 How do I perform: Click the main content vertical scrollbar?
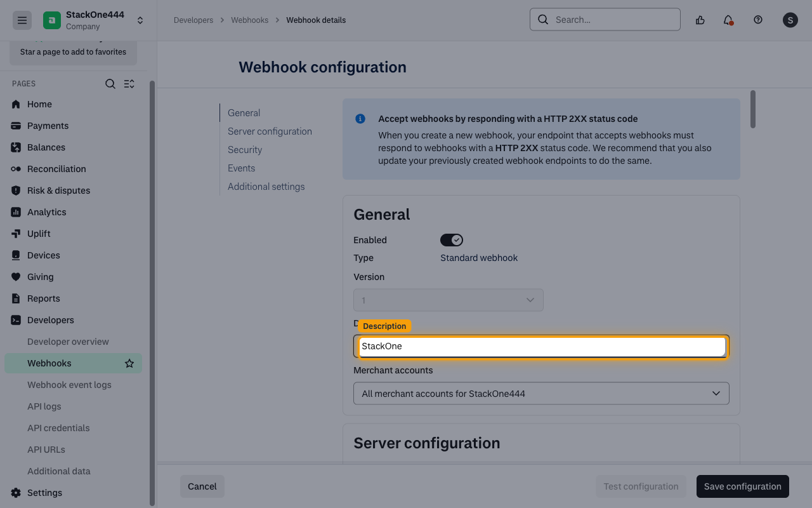point(753,109)
